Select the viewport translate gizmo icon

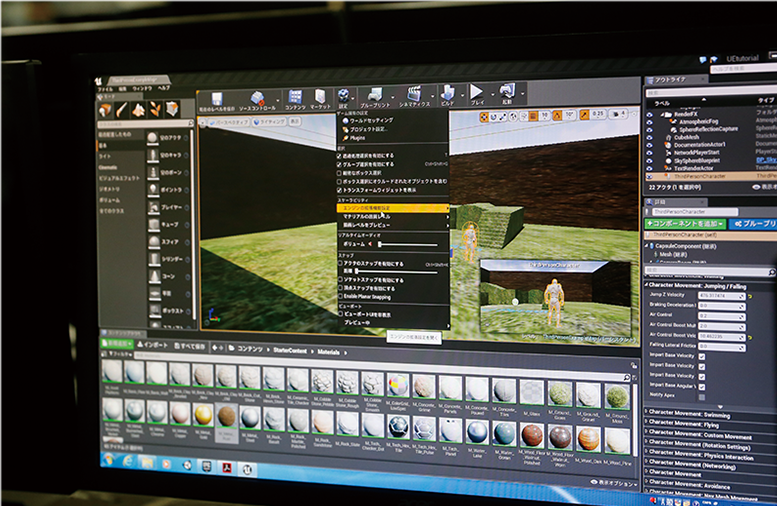[484, 117]
